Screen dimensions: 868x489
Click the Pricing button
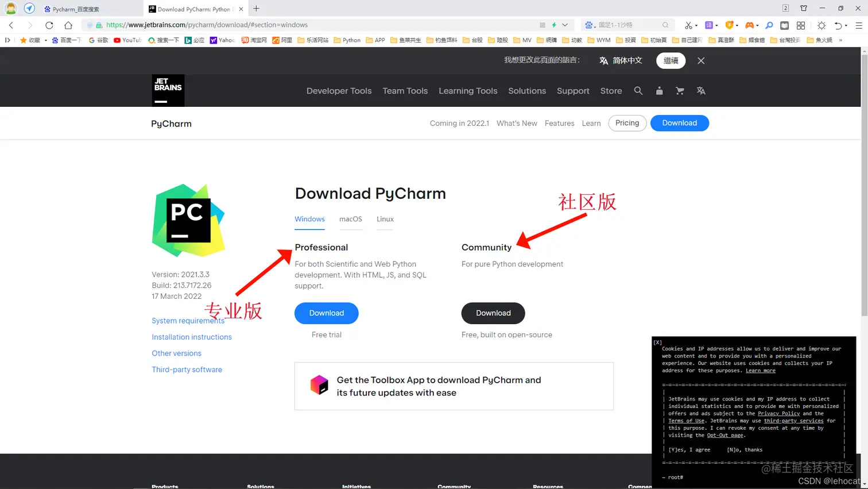pyautogui.click(x=627, y=123)
